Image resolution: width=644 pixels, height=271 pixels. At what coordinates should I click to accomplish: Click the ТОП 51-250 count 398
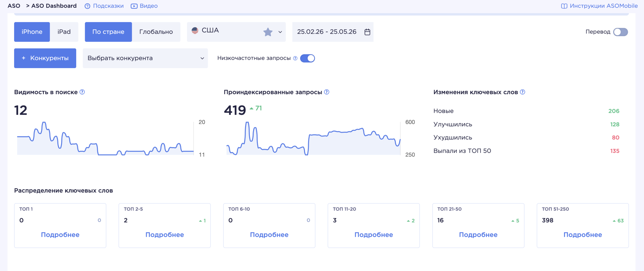[548, 220]
